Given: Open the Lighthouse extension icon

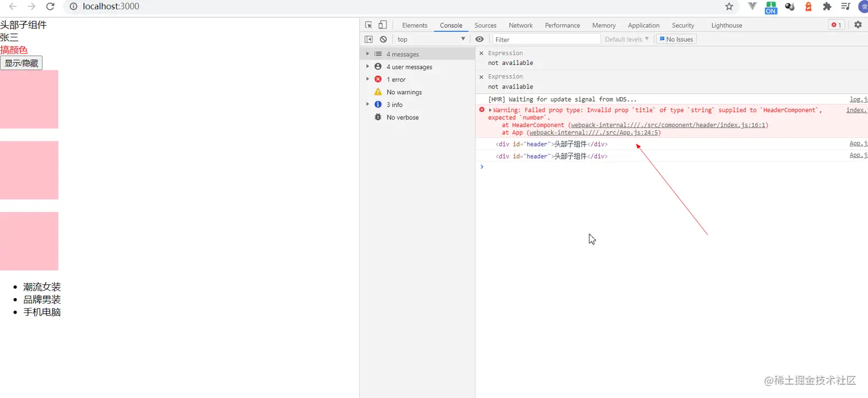Looking at the screenshot, I should click(x=808, y=6).
